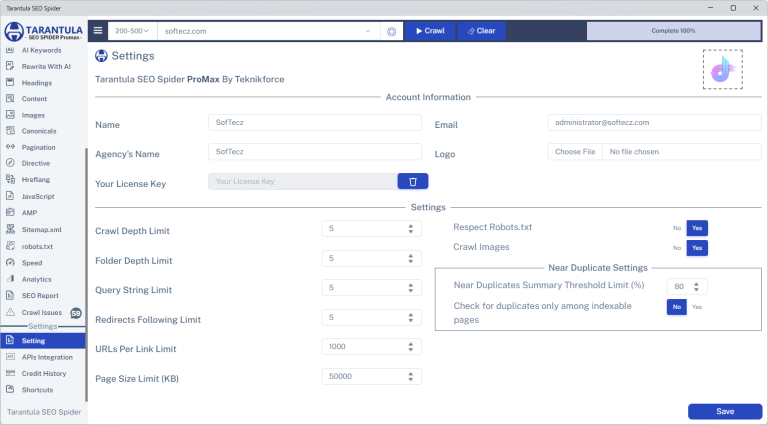Click the JavaScript file icon
768x425 pixels.
[x=10, y=196]
